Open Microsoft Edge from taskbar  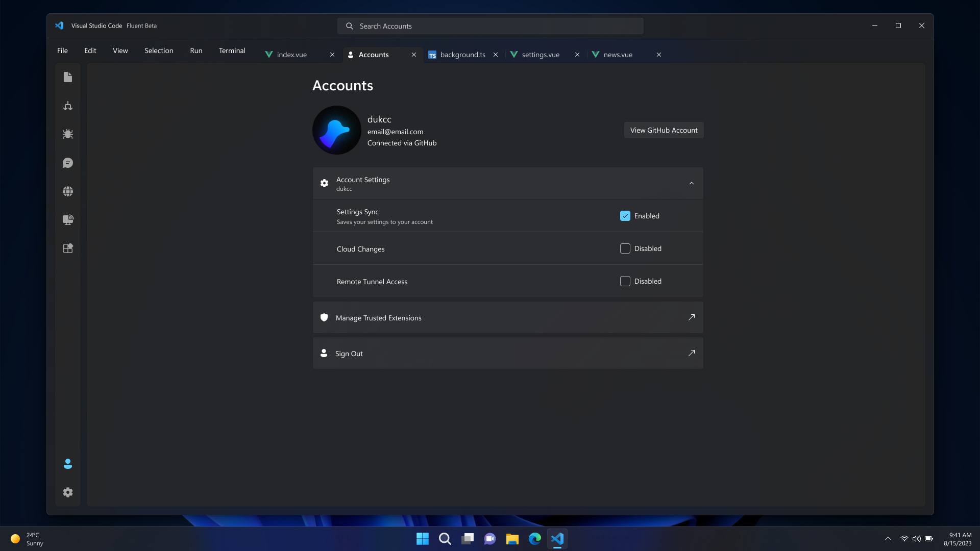[535, 539]
